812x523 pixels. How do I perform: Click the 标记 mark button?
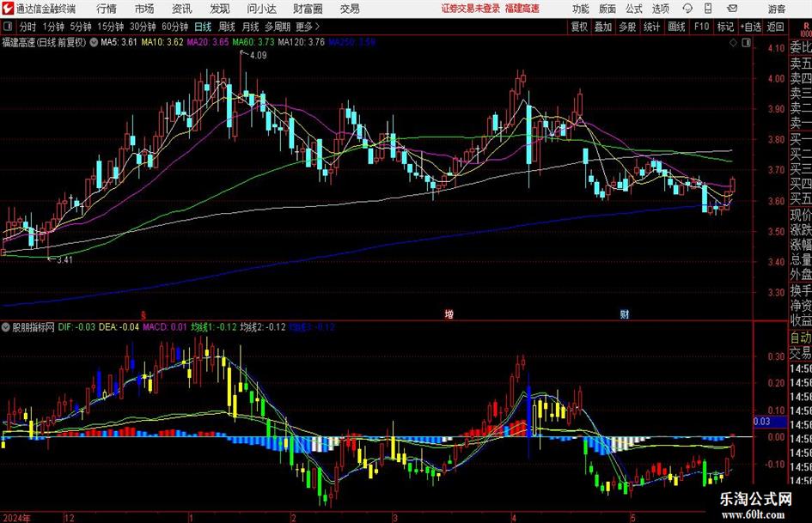point(725,27)
